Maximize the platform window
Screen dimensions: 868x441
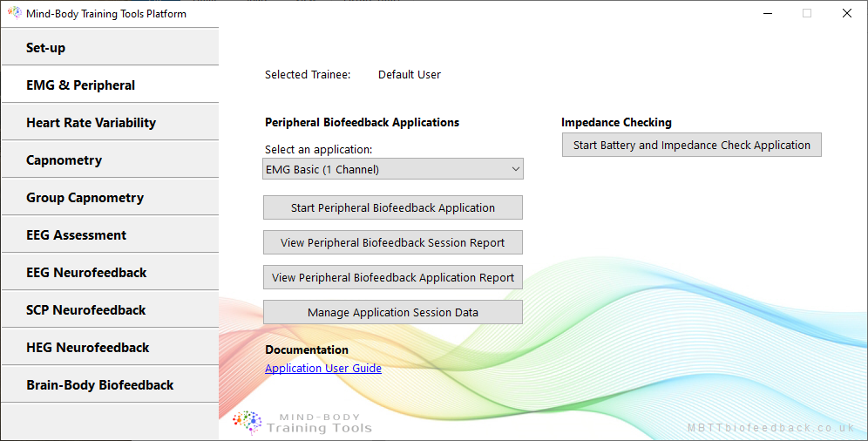coord(807,13)
